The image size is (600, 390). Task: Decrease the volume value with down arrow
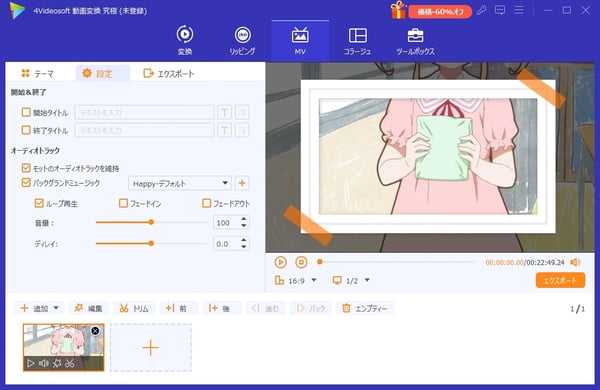coord(244,225)
